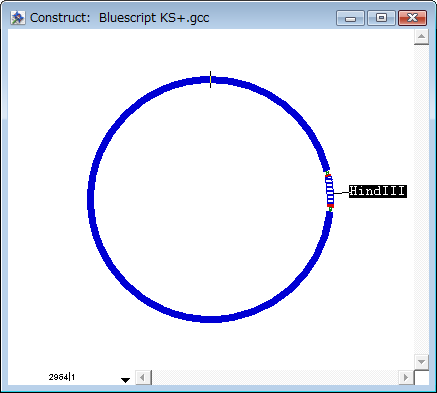
Task: Click the 2964|1 position indicator
Action: click(62, 377)
